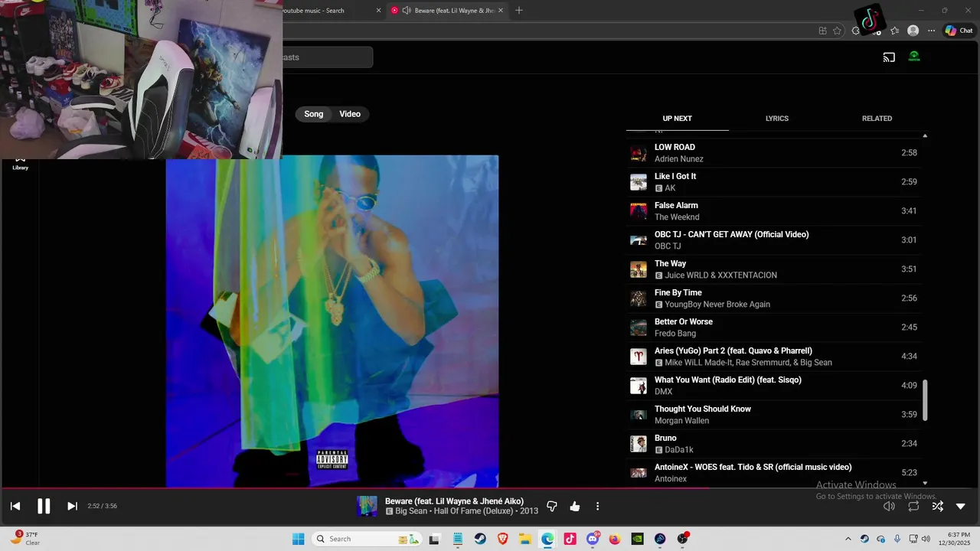The image size is (980, 551).
Task: Click the Windows taskbar Search box
Action: coord(366,539)
